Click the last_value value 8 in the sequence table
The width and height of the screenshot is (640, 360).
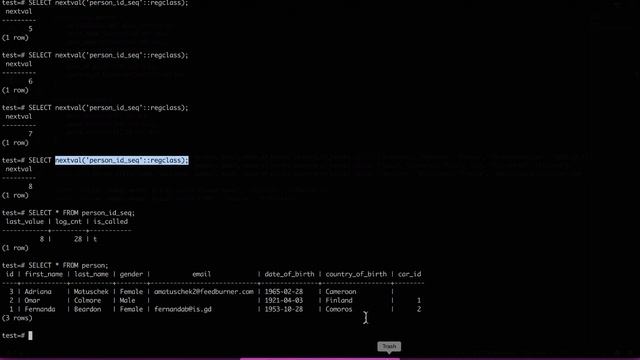pos(42,239)
